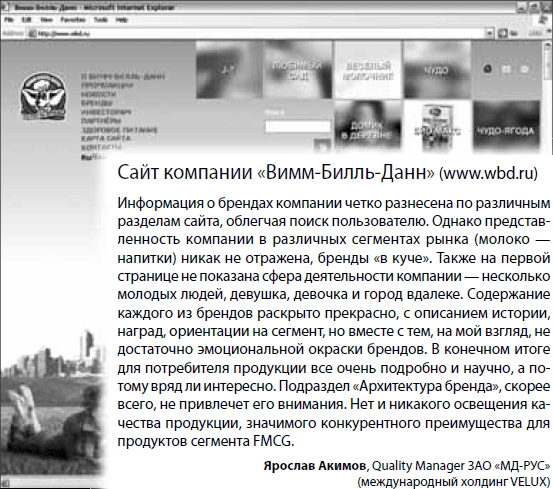Image resolution: width=553 pixels, height=489 pixels.
Task: Click the Go button beside the address bar
Action: (x=508, y=33)
